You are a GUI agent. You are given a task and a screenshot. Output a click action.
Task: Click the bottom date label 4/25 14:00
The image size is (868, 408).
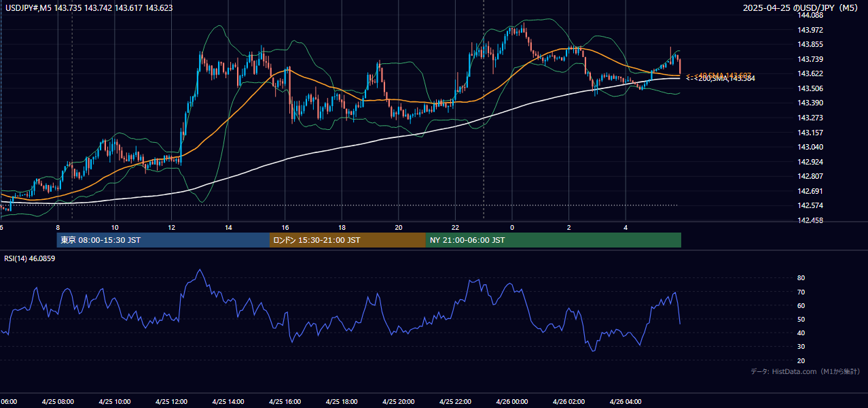pos(228,401)
